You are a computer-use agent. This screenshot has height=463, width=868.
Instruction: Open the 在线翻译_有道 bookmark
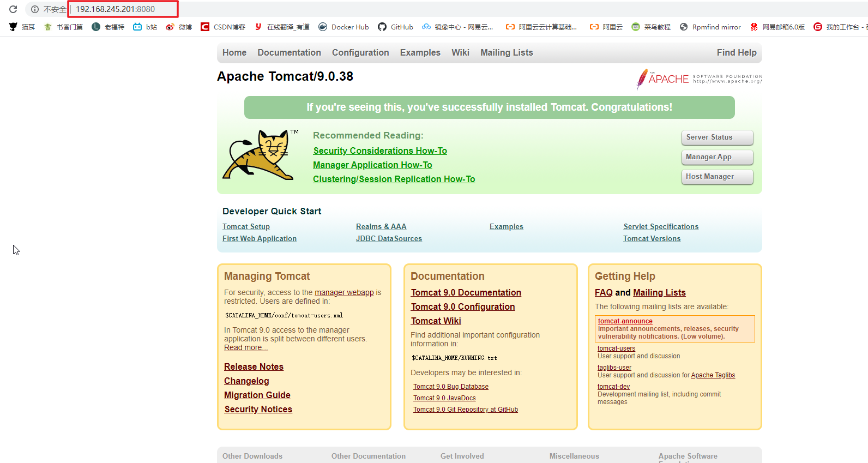282,27
